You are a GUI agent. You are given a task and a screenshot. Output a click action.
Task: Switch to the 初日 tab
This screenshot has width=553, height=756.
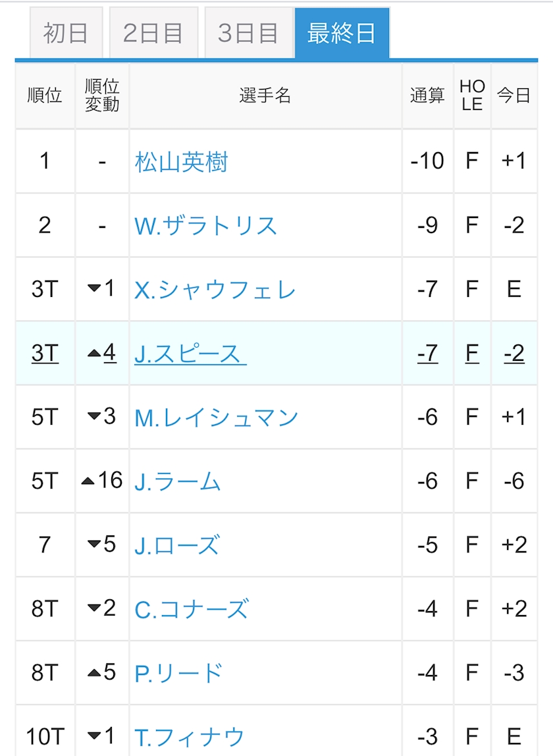(x=66, y=34)
